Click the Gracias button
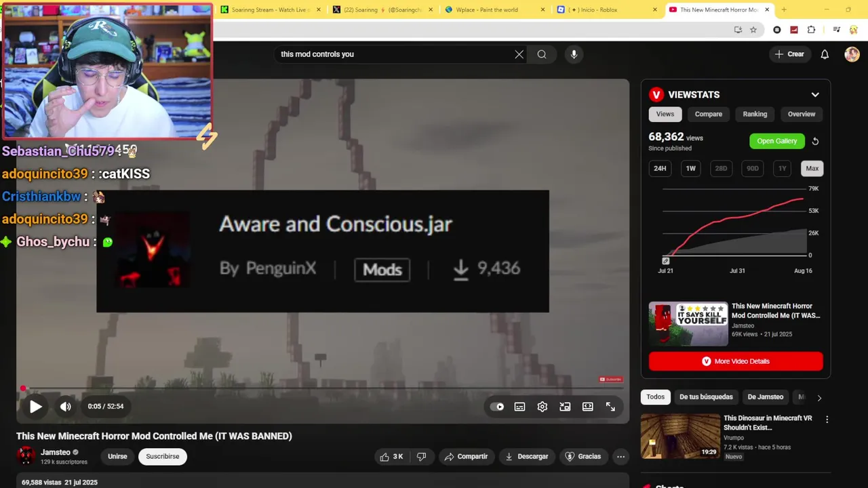 583,457
